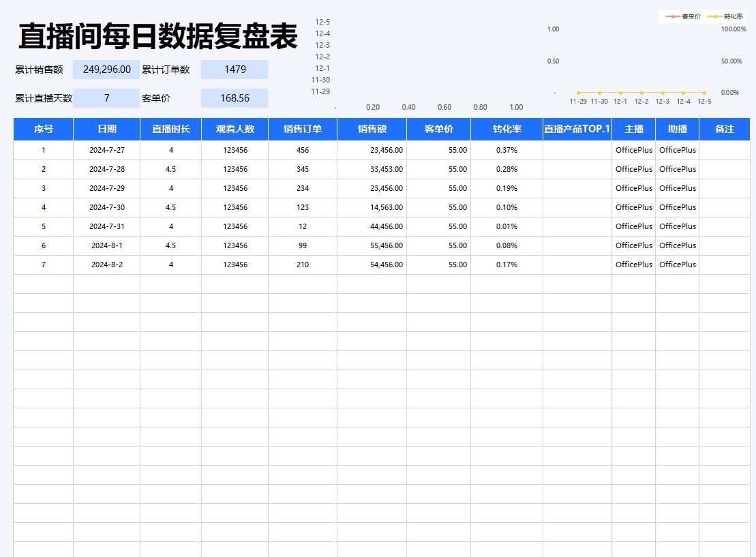The height and width of the screenshot is (557, 756).
Task: Click sales amount 44,456.00
Action: pos(372,226)
